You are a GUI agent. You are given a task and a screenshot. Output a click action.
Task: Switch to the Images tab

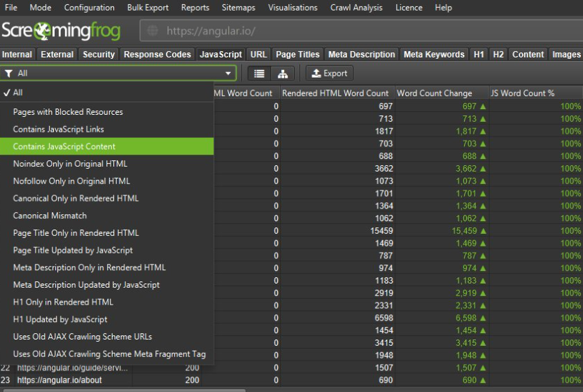point(566,55)
